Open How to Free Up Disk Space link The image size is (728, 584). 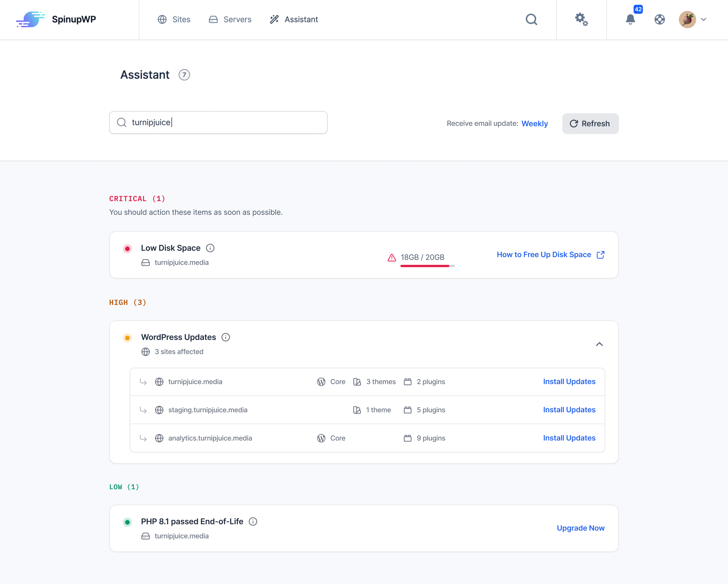tap(550, 255)
